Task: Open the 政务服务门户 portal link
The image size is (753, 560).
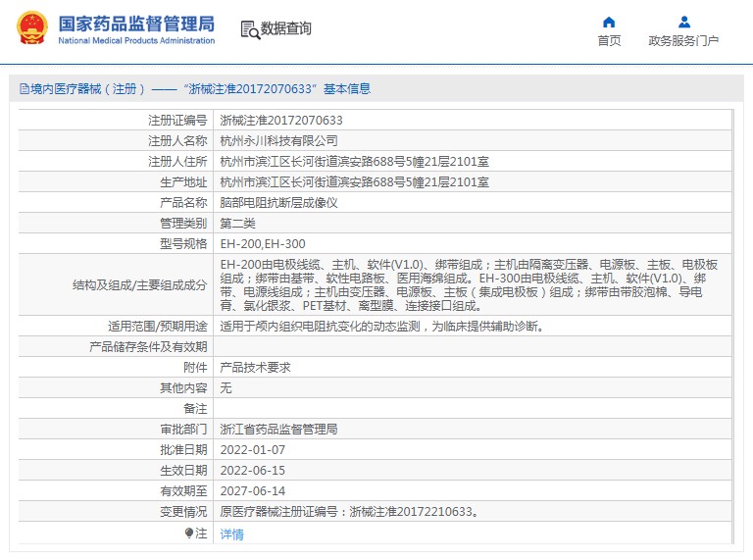Action: (x=683, y=41)
